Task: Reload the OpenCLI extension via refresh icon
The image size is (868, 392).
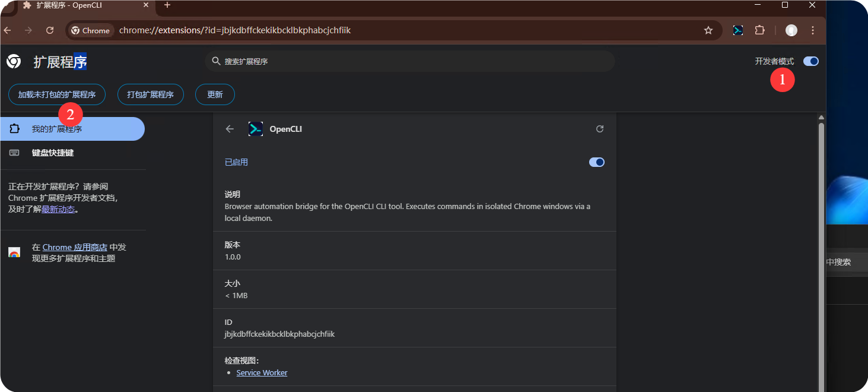Action: (599, 129)
